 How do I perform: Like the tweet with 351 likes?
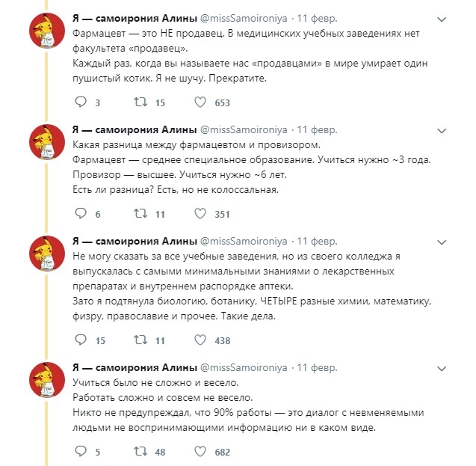point(200,214)
